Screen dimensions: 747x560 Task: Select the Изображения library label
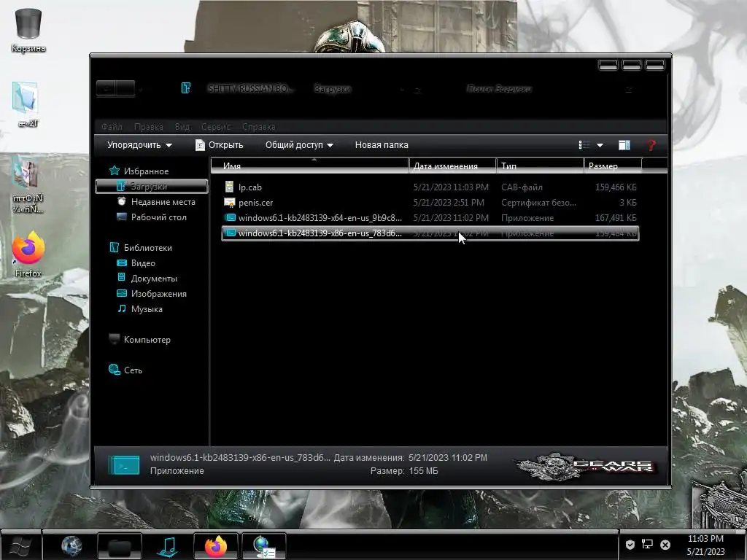[158, 294]
